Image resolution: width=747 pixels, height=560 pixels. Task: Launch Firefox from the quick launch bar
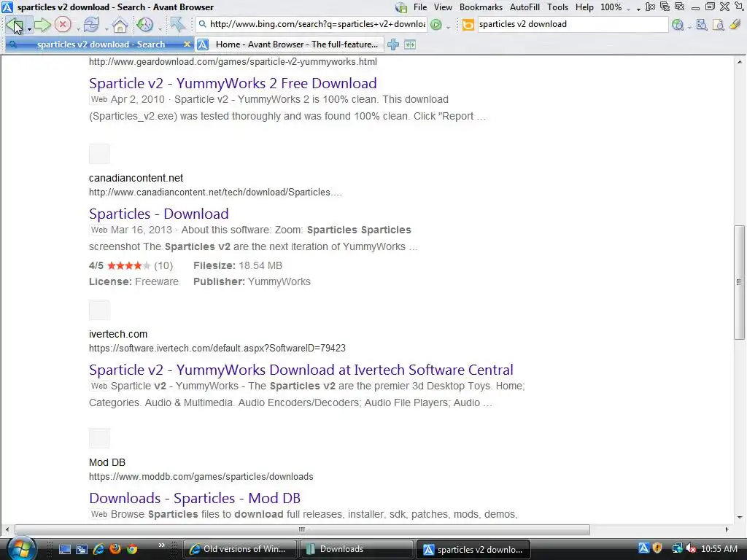[115, 548]
